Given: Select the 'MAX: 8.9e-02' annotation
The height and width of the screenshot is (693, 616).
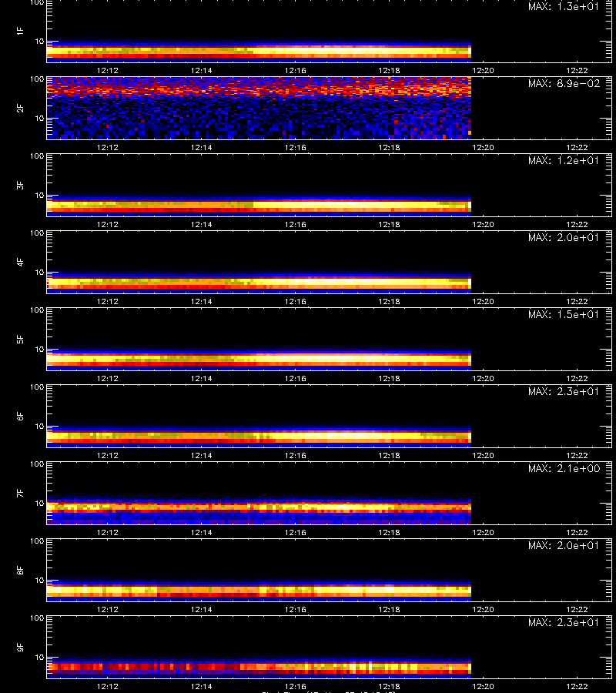Looking at the screenshot, I should (x=564, y=83).
